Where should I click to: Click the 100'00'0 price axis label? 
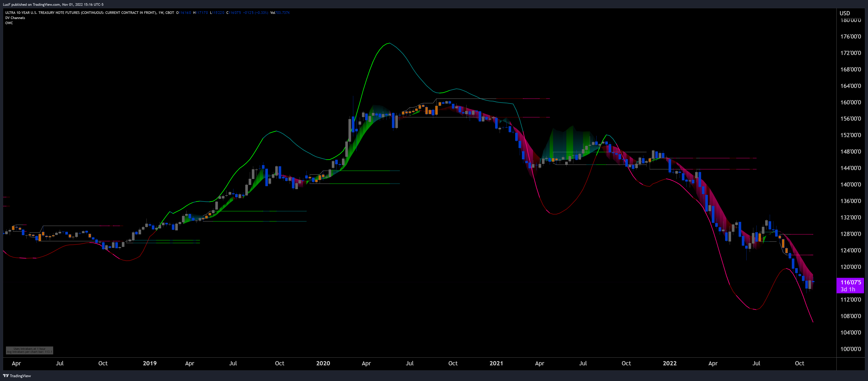pyautogui.click(x=851, y=349)
